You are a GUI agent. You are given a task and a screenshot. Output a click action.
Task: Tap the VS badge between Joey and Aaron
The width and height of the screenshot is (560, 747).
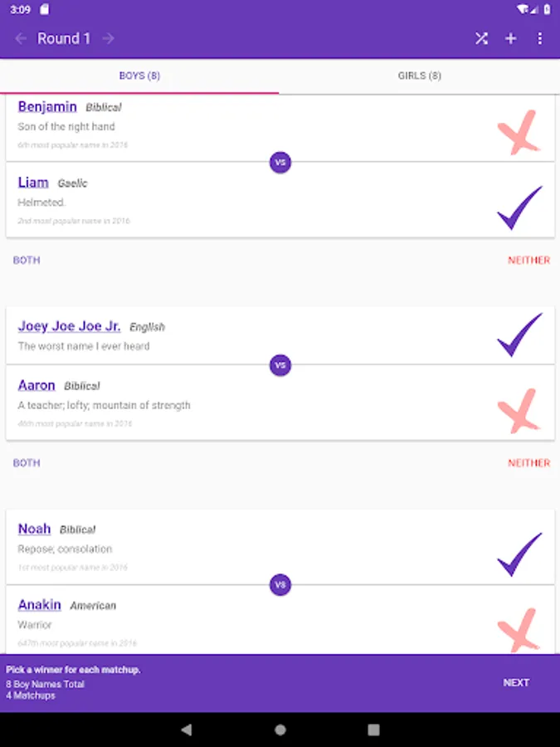280,365
